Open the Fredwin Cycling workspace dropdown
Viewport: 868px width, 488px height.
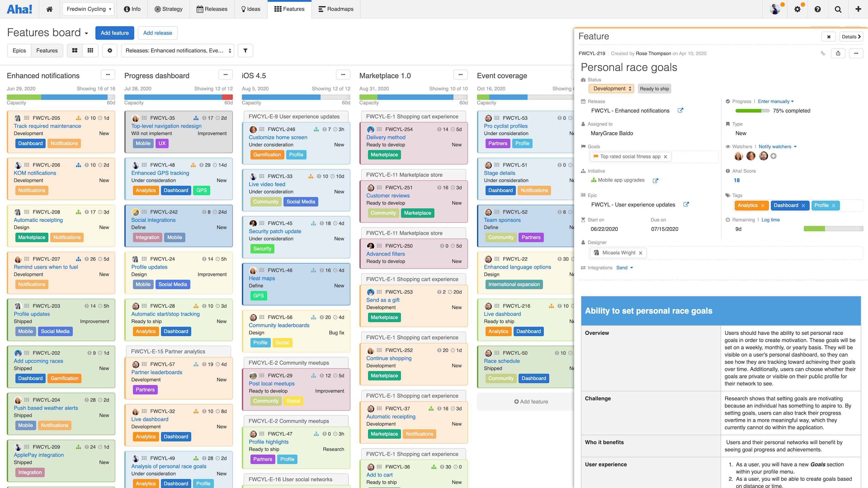click(x=88, y=9)
